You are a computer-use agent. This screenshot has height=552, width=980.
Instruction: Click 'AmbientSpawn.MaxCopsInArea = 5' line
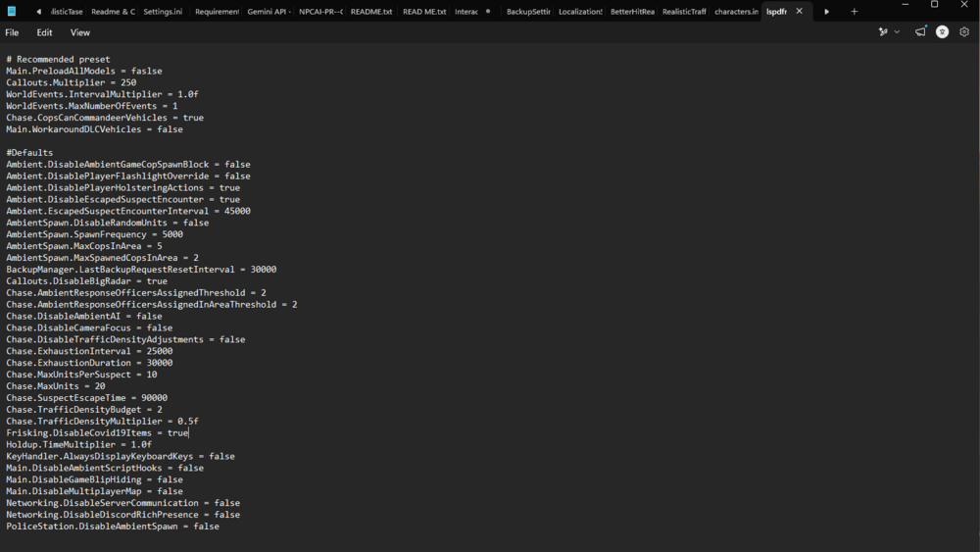point(84,246)
